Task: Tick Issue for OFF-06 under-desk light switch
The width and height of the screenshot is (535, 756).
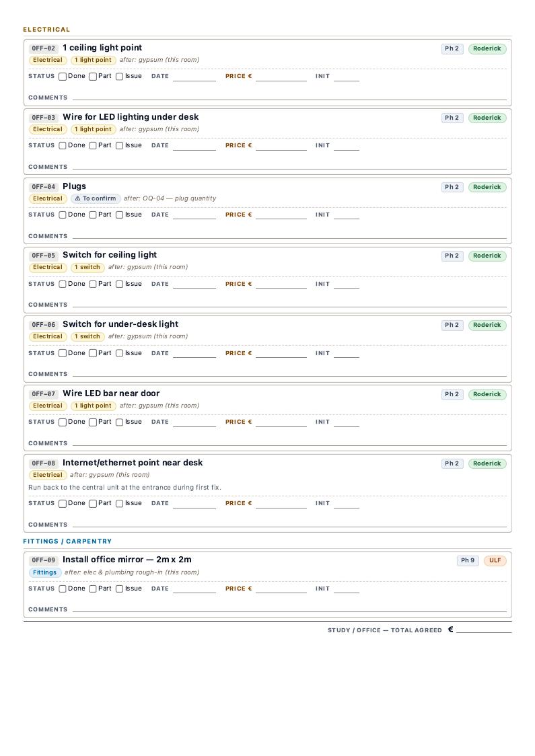Action: click(x=119, y=353)
